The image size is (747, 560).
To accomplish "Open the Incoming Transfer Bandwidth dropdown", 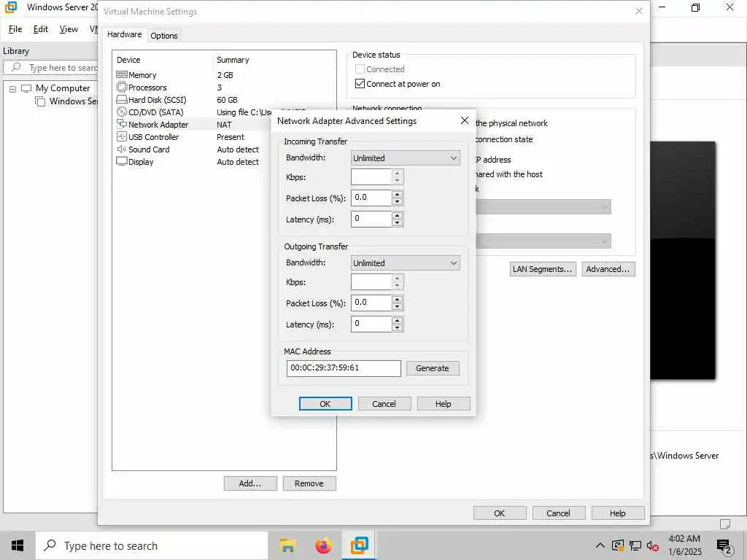I will click(x=406, y=158).
